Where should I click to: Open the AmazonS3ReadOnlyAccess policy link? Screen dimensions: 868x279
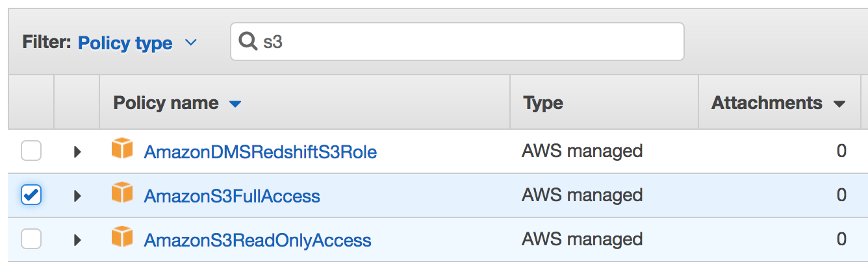257,240
